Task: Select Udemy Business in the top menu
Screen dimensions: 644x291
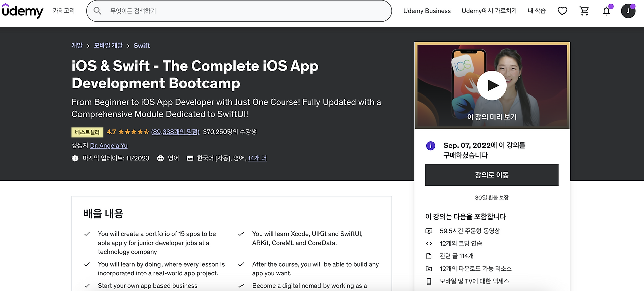Action: 427,11
